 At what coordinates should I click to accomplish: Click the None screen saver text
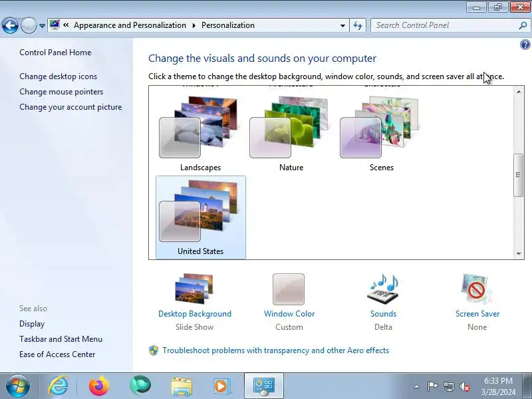tap(477, 327)
